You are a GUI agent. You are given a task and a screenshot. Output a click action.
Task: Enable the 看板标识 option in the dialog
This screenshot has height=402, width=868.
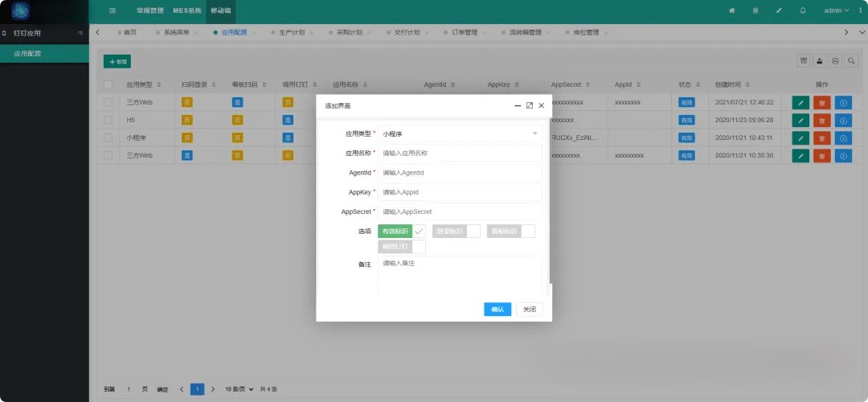coord(511,231)
